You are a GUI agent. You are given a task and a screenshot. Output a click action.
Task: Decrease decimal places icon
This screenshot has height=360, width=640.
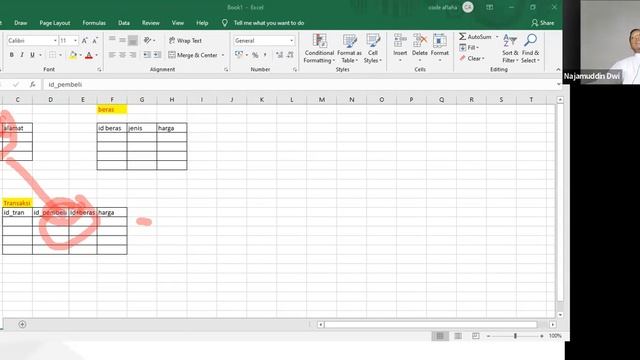(290, 55)
